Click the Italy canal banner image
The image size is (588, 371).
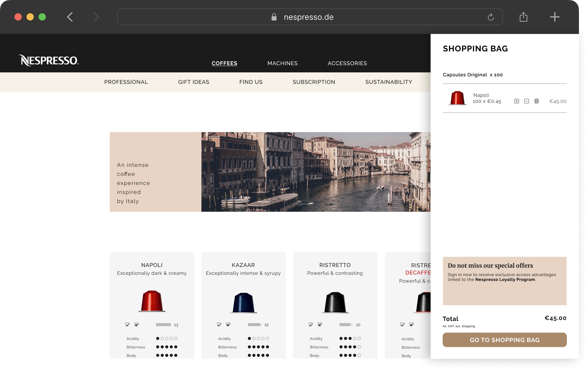(x=315, y=172)
